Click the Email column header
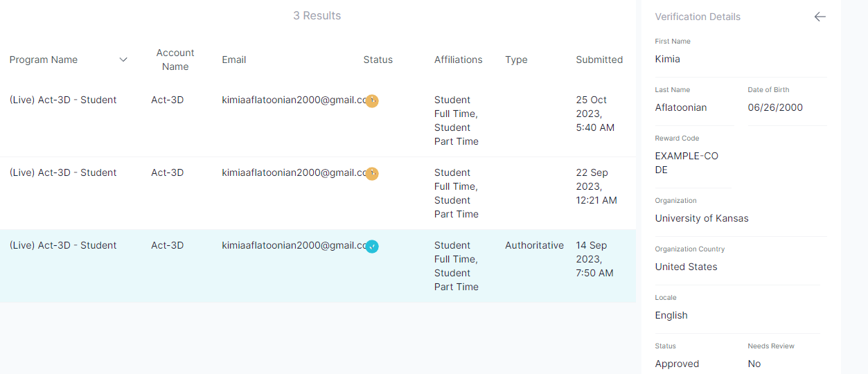The height and width of the screenshot is (374, 868). (234, 60)
